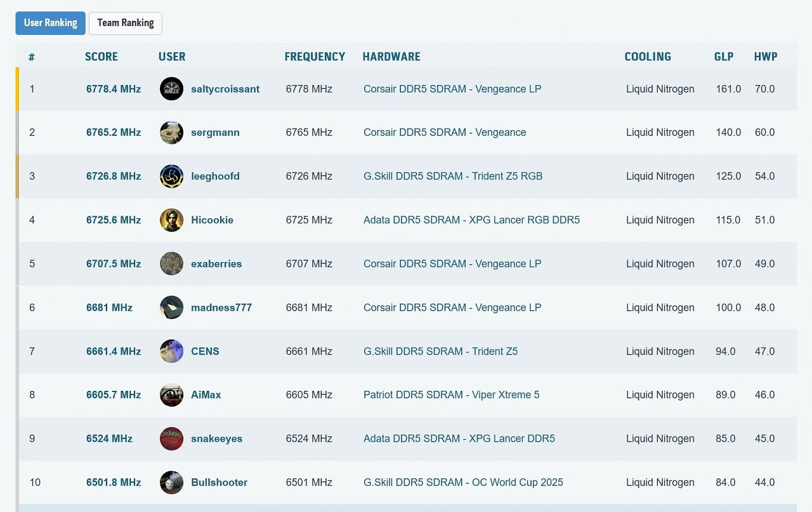
Task: Click sergmann's profile avatar
Action: click(x=171, y=133)
